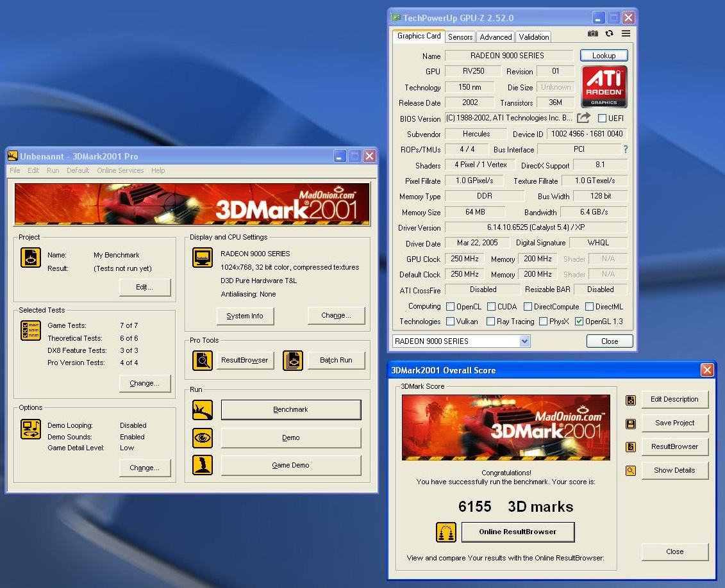725x588 pixels.
Task: Click the GPU-Z title bar app icon
Action: pyautogui.click(x=396, y=17)
